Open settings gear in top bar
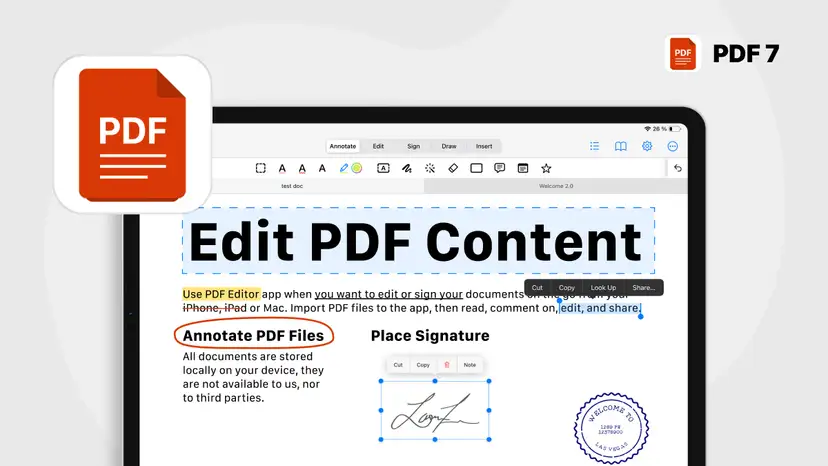The width and height of the screenshot is (828, 466). pyautogui.click(x=647, y=146)
